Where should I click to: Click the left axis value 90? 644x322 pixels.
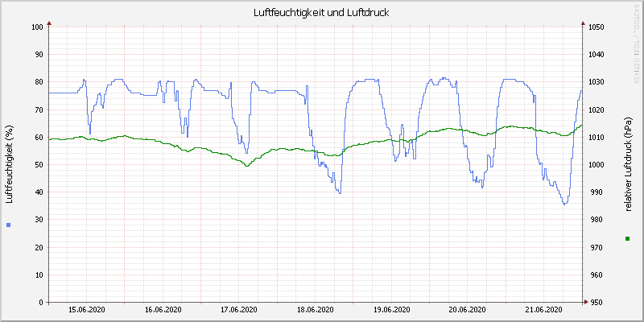(x=39, y=55)
